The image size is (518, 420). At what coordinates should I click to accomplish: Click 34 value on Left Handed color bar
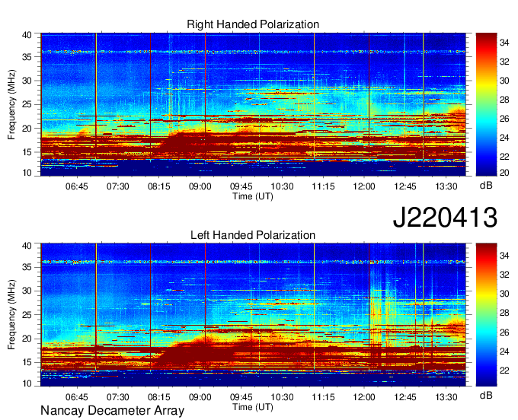click(x=504, y=256)
